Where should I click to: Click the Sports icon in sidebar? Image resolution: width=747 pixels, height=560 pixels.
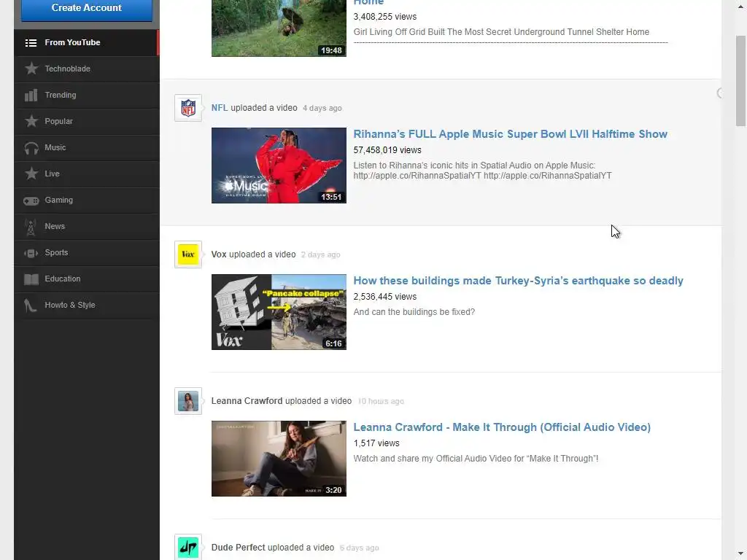point(31,253)
